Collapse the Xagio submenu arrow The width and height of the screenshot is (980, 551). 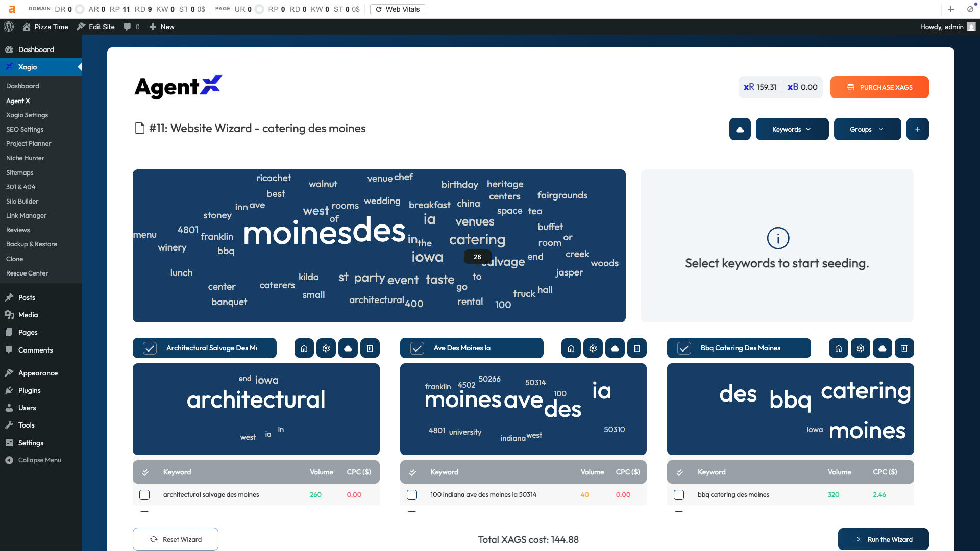(79, 67)
